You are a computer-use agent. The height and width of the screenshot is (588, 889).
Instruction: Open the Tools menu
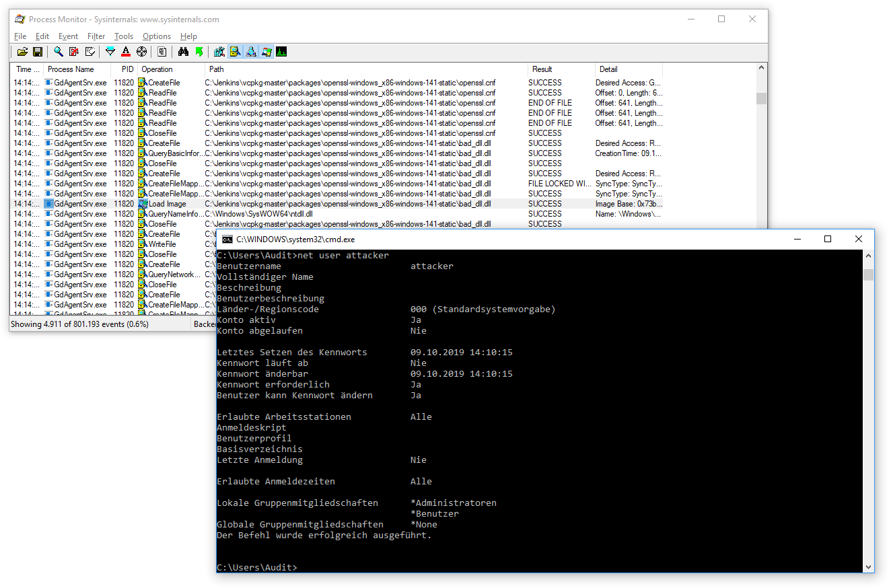click(x=124, y=36)
